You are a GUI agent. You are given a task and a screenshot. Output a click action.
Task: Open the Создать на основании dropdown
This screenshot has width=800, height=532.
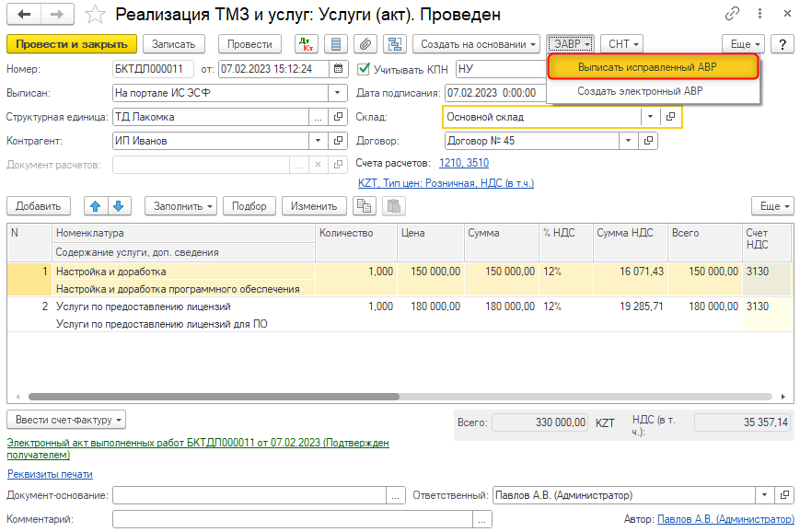pos(477,44)
